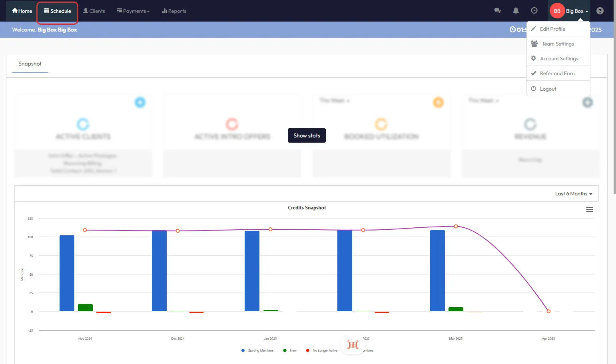The height and width of the screenshot is (364, 616).
Task: Expand the Payments dropdown menu
Action: coord(133,11)
